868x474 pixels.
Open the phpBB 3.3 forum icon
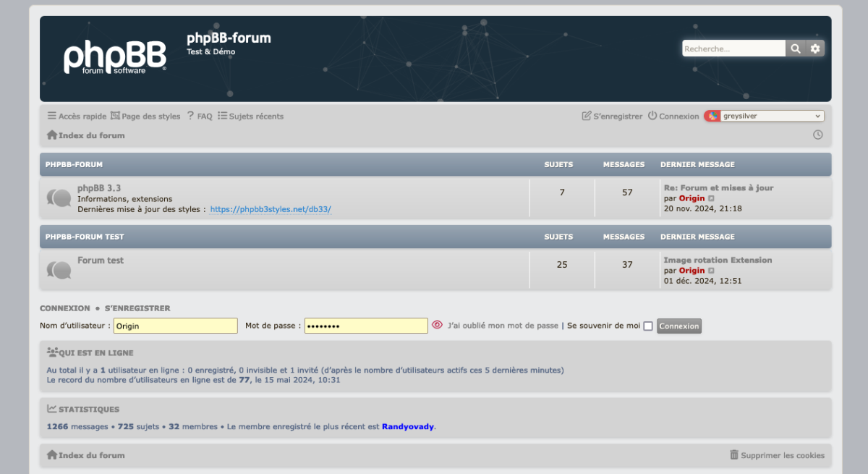click(59, 198)
